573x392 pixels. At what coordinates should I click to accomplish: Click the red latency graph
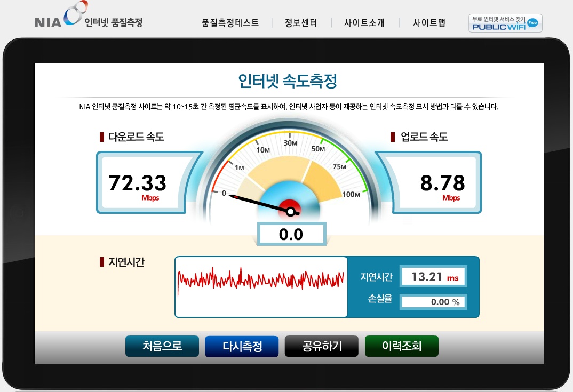point(261,281)
